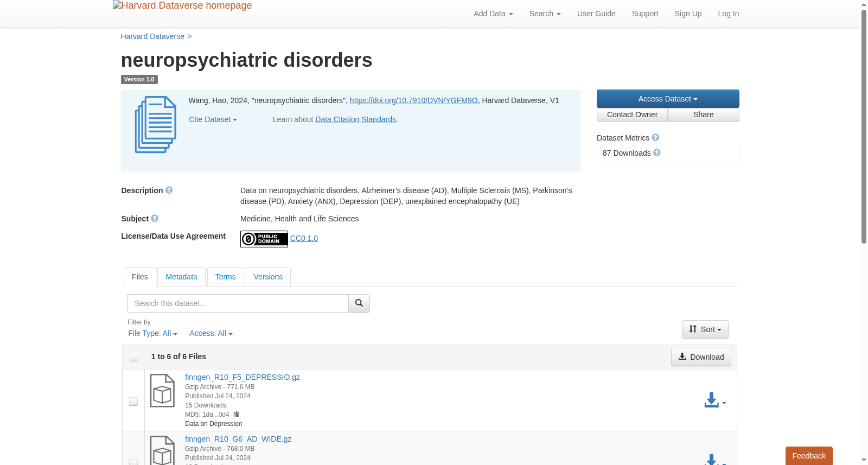Switch to the Metadata tab

coord(181,277)
